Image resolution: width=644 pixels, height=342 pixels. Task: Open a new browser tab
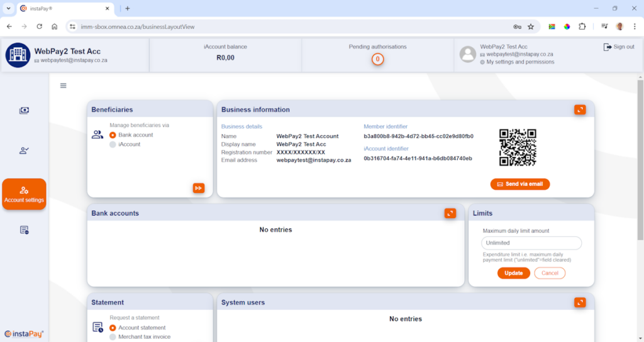(x=128, y=8)
